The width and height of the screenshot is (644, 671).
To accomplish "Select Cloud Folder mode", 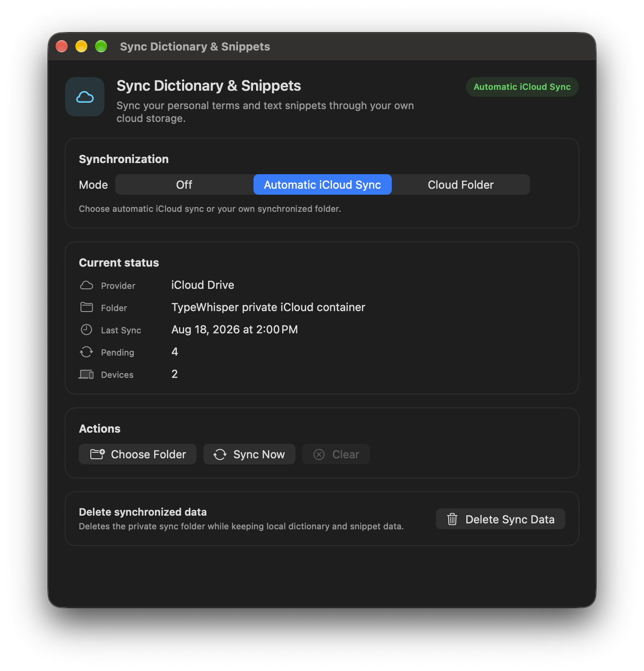I will coord(461,184).
